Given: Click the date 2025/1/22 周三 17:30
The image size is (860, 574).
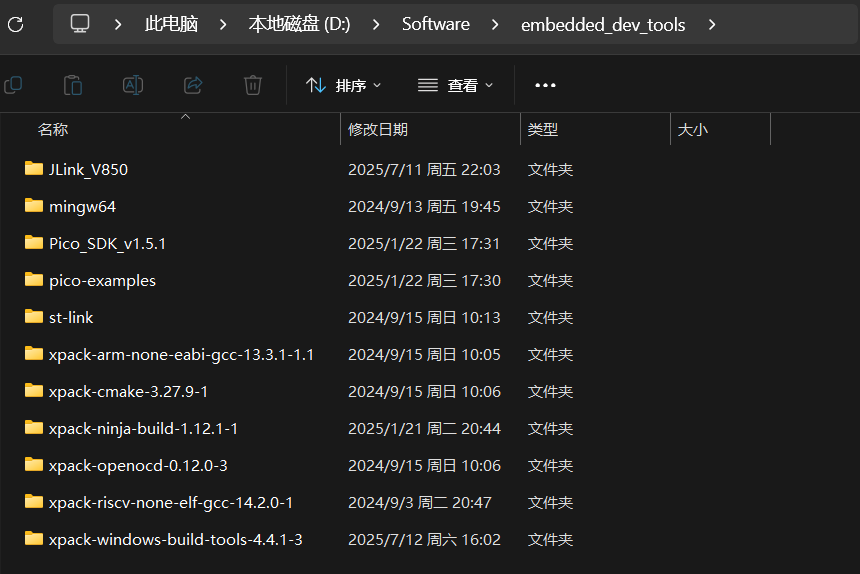Looking at the screenshot, I should (424, 281).
